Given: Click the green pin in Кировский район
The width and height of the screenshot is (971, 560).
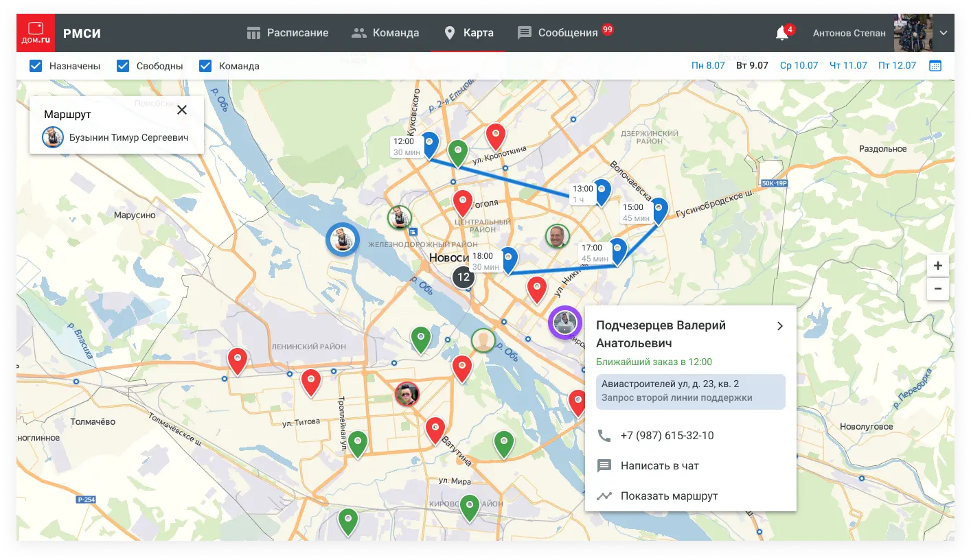Looking at the screenshot, I should pyautogui.click(x=470, y=508).
